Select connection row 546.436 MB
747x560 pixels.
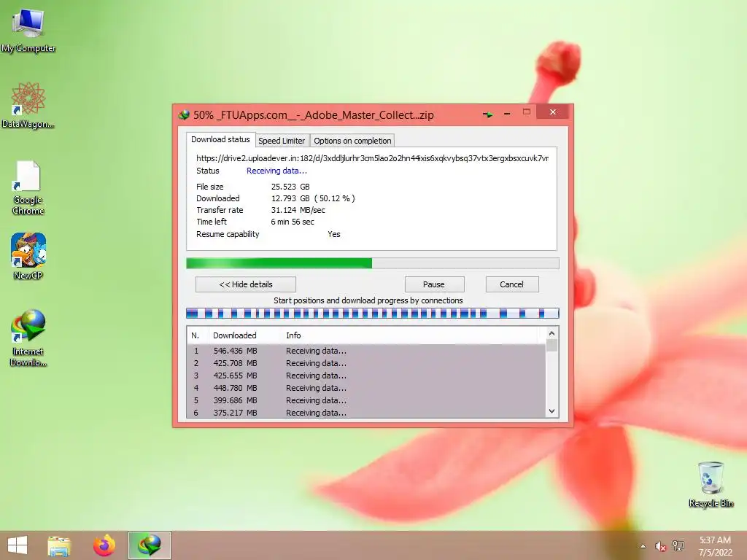pyautogui.click(x=366, y=351)
